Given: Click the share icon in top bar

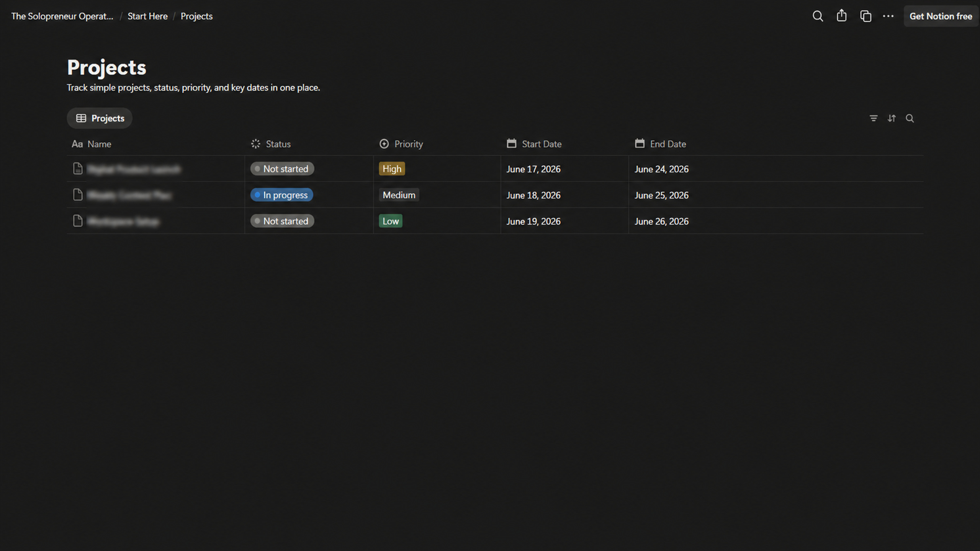Looking at the screenshot, I should coord(841,16).
